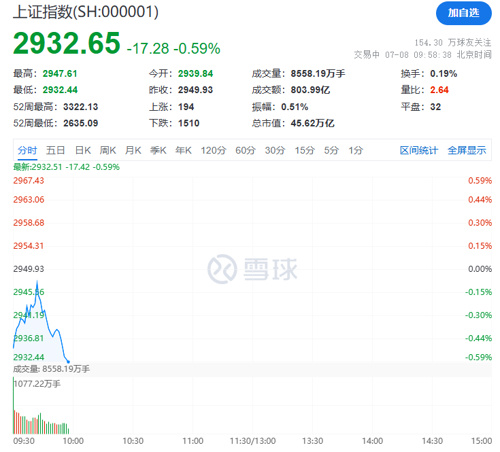Switch to the 1分 interval tab
The image size is (500, 452).
356,150
